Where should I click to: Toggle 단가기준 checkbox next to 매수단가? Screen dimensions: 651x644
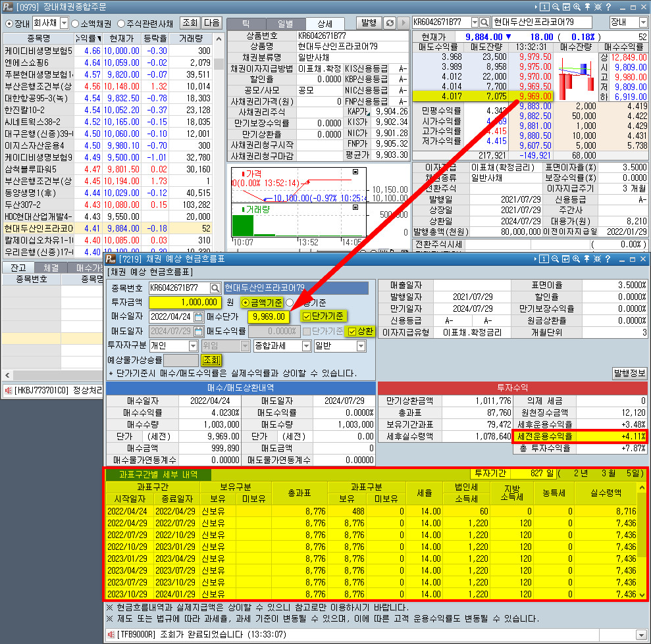coord(307,316)
